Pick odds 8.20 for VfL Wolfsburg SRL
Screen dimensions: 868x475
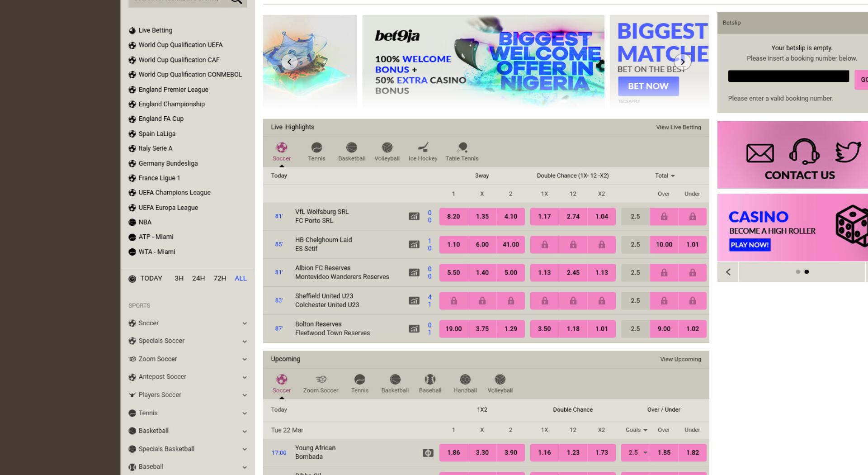click(453, 216)
